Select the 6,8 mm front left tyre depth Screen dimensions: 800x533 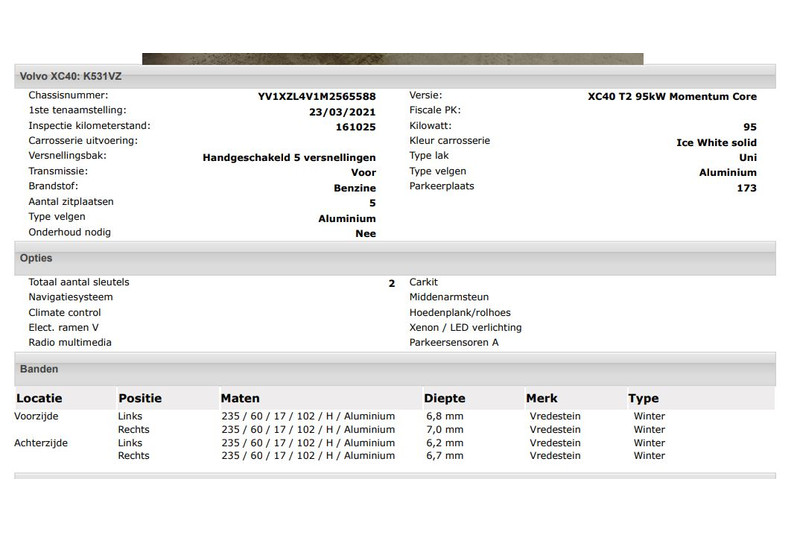coord(443,416)
